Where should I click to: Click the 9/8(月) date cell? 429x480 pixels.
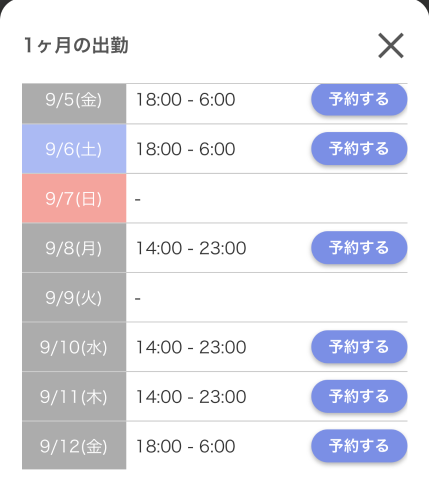(x=74, y=248)
